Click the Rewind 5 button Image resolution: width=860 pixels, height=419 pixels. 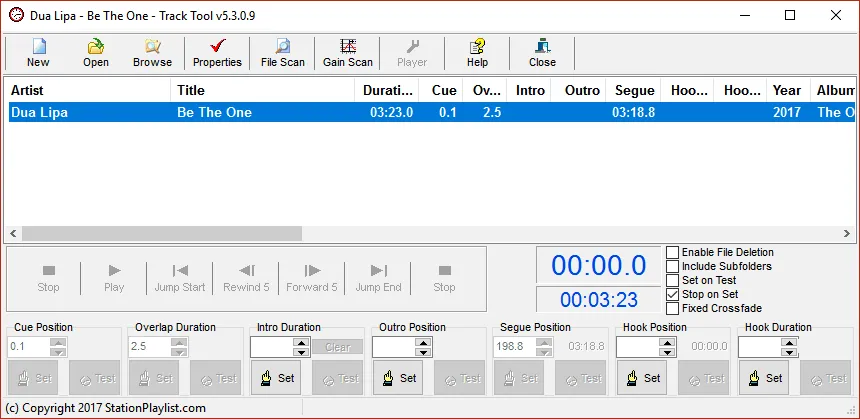(246, 278)
